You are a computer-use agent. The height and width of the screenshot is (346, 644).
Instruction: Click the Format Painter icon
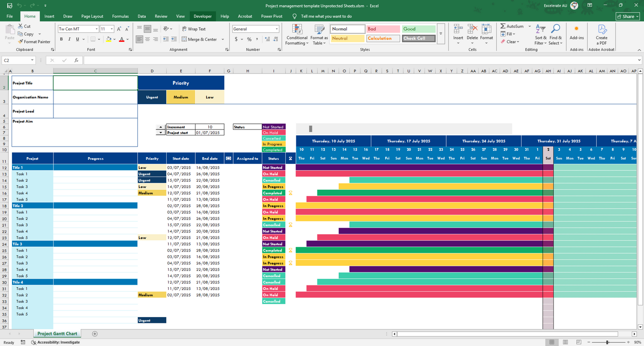21,42
